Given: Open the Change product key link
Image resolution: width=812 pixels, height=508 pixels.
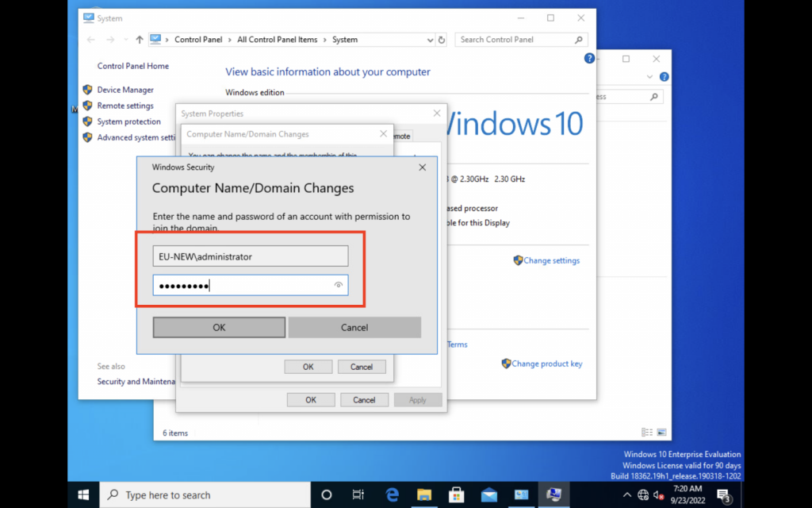Looking at the screenshot, I should coord(546,364).
